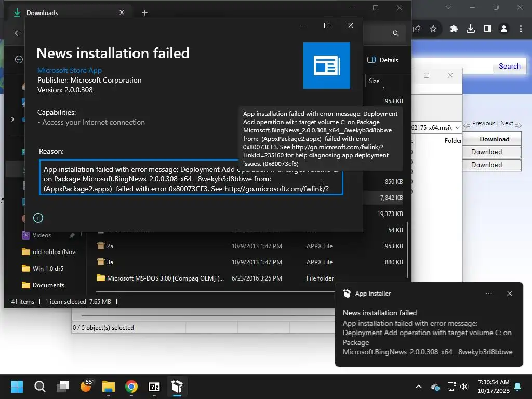Close the Downloads tab
Screen dimensions: 532x399
click(122, 12)
